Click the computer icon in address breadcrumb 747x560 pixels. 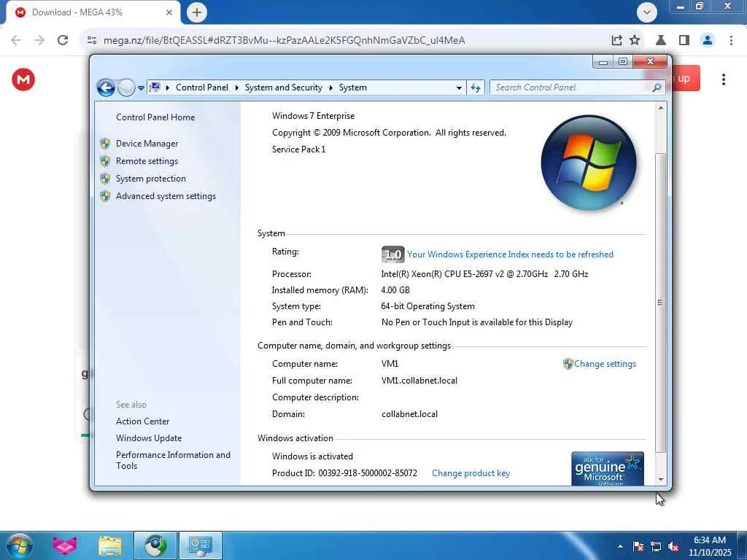(155, 87)
